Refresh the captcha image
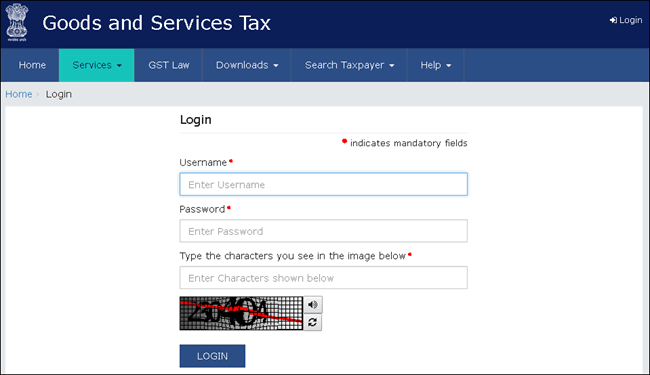Viewport: 650px width, 375px height. [313, 322]
